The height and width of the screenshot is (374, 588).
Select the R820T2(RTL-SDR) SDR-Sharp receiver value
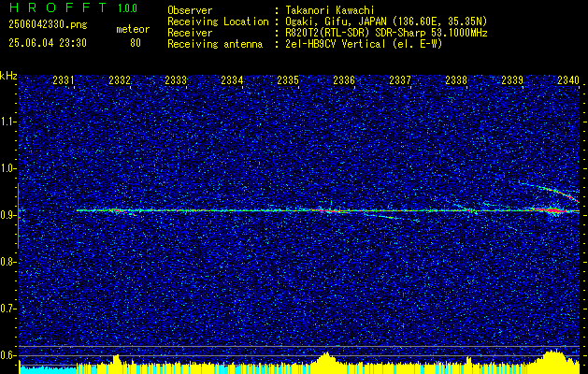pyautogui.click(x=386, y=33)
